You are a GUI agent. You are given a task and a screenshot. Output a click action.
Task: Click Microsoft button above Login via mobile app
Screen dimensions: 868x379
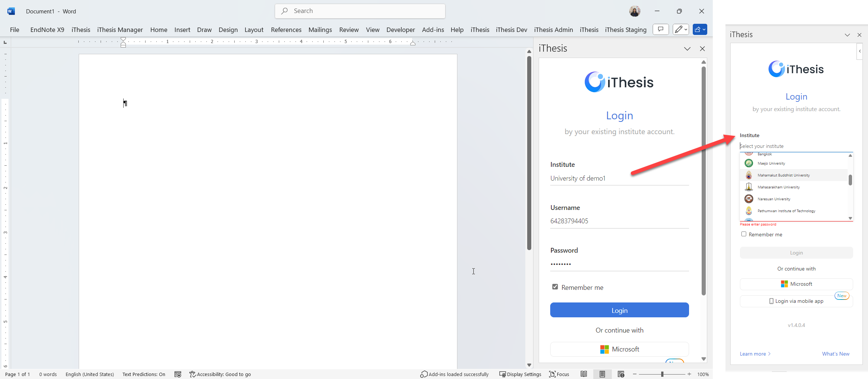coord(796,284)
